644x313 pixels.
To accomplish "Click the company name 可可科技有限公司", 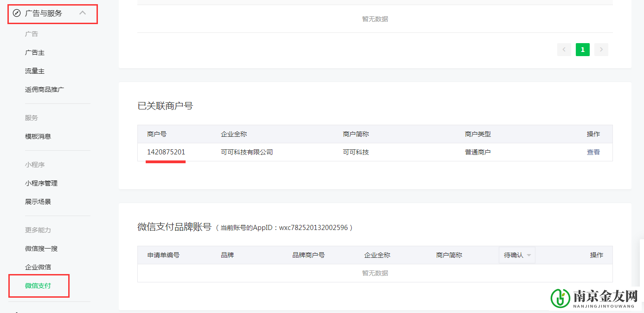I will tap(247, 152).
